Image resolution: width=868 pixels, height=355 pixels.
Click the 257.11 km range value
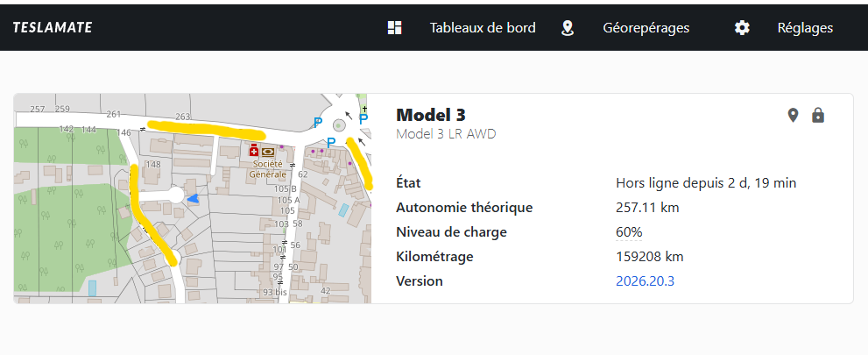(647, 208)
